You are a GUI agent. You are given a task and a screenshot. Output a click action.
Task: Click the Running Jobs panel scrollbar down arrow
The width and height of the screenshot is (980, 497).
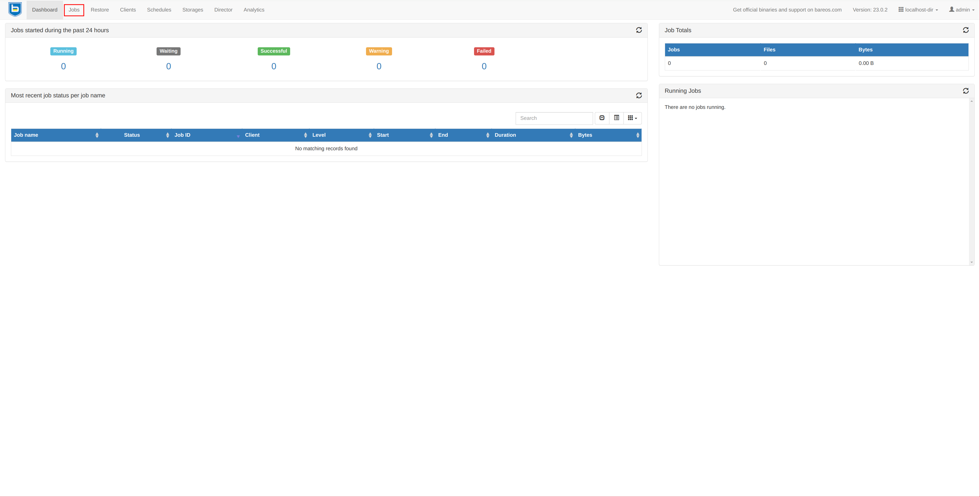click(x=971, y=262)
